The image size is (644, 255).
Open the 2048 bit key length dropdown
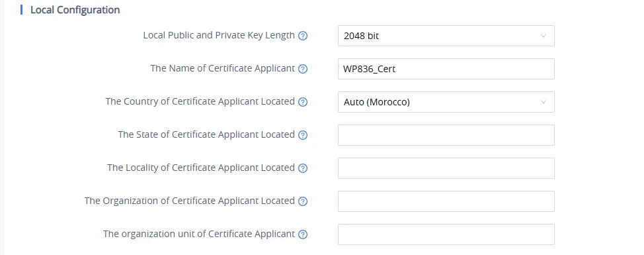pos(446,36)
